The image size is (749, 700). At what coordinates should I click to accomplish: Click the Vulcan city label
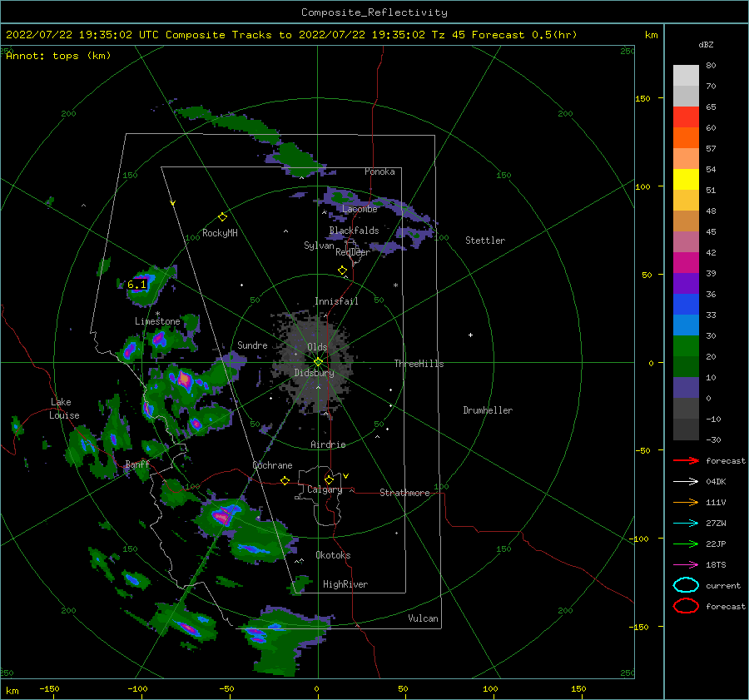[423, 618]
